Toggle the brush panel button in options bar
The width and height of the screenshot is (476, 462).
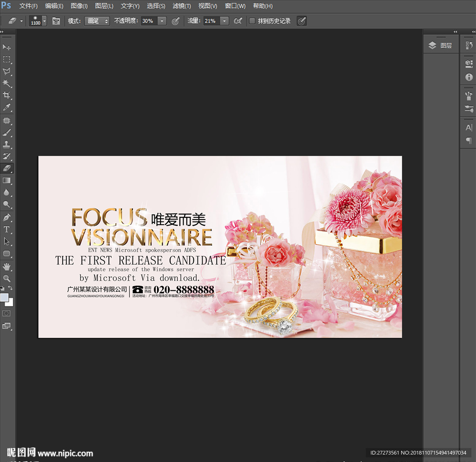56,21
